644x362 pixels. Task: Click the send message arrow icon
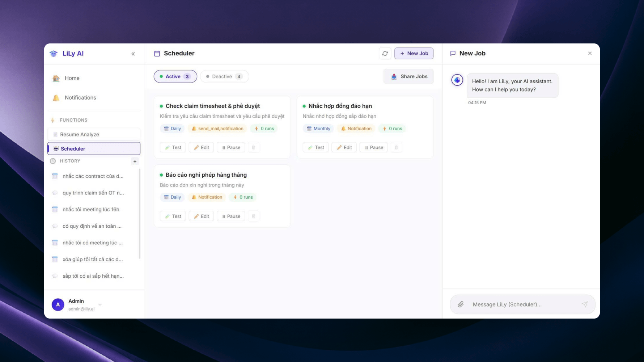[585, 304]
